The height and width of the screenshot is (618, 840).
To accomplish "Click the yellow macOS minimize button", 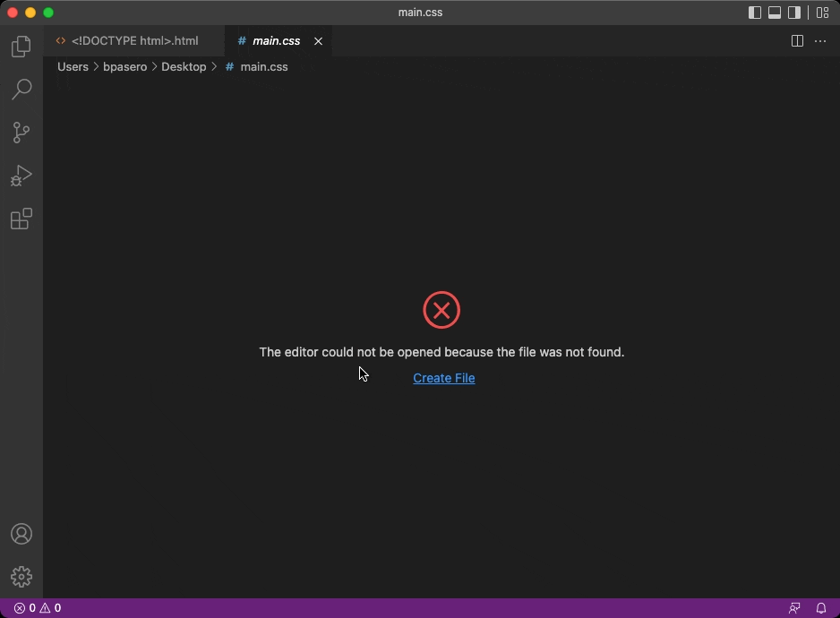I will 30,13.
